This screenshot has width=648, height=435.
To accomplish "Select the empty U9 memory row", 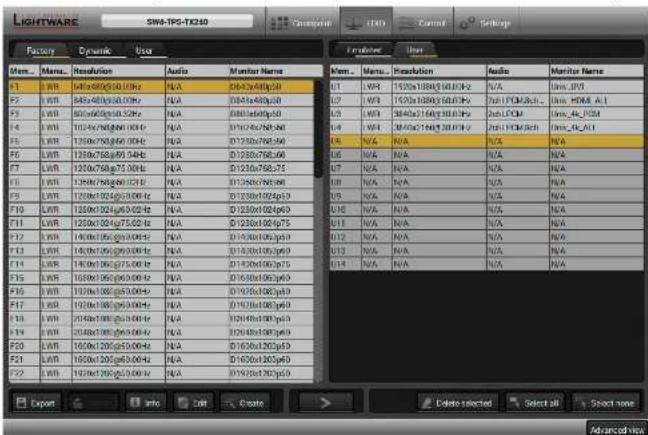I will tap(486, 195).
